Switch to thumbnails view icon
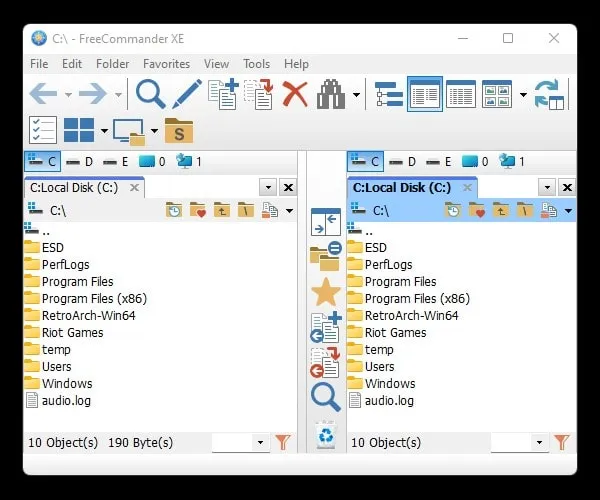Viewport: 600px width, 500px height. click(497, 94)
